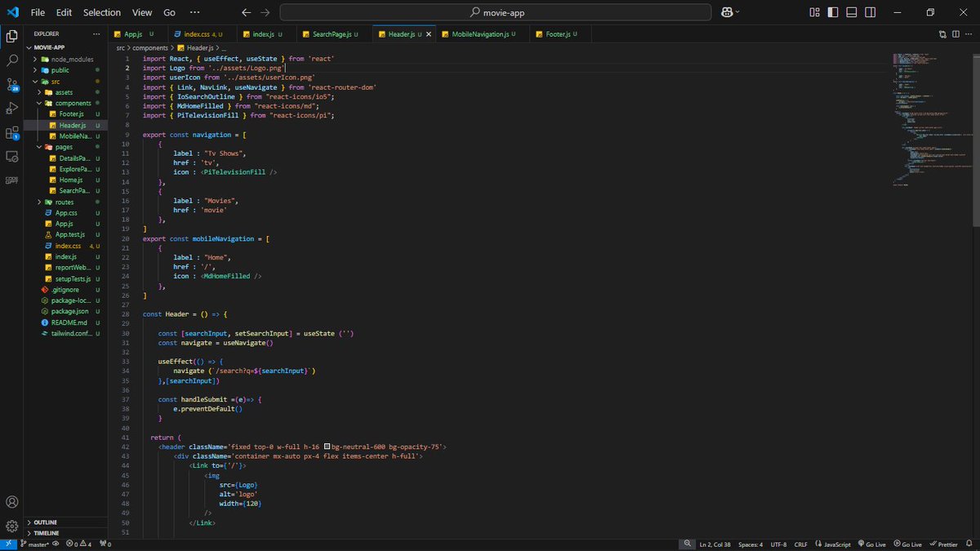980x551 pixels.
Task: Collapse the components folder
Action: [65, 104]
